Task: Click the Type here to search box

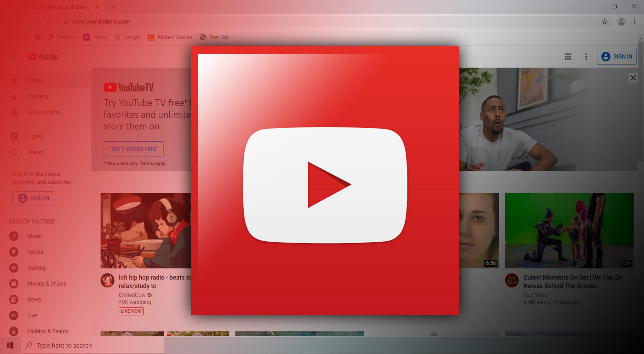Action: click(x=92, y=345)
